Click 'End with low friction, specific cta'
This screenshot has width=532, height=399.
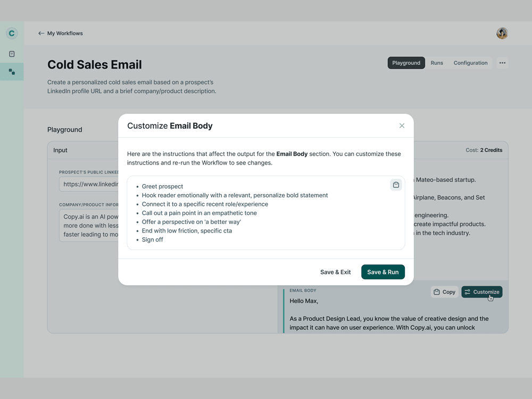coord(187,230)
